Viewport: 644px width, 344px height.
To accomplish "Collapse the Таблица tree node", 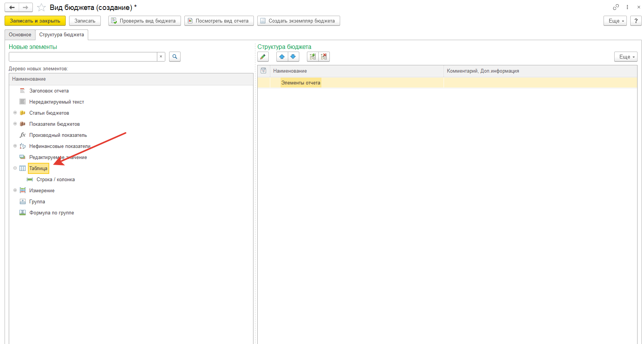I will coord(15,168).
